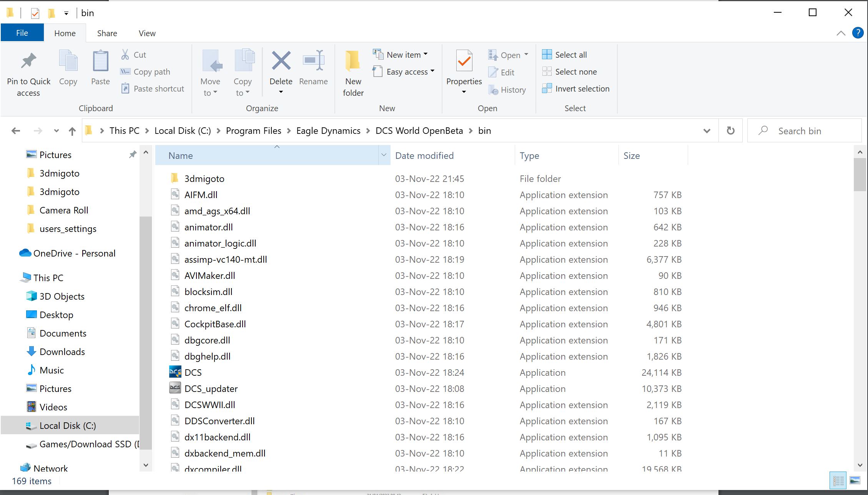Select the dx11backend.dll file
This screenshot has width=868, height=495.
217,437
